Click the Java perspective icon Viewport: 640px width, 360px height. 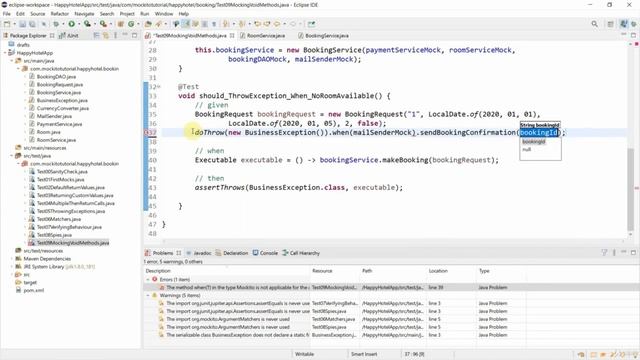(623, 24)
